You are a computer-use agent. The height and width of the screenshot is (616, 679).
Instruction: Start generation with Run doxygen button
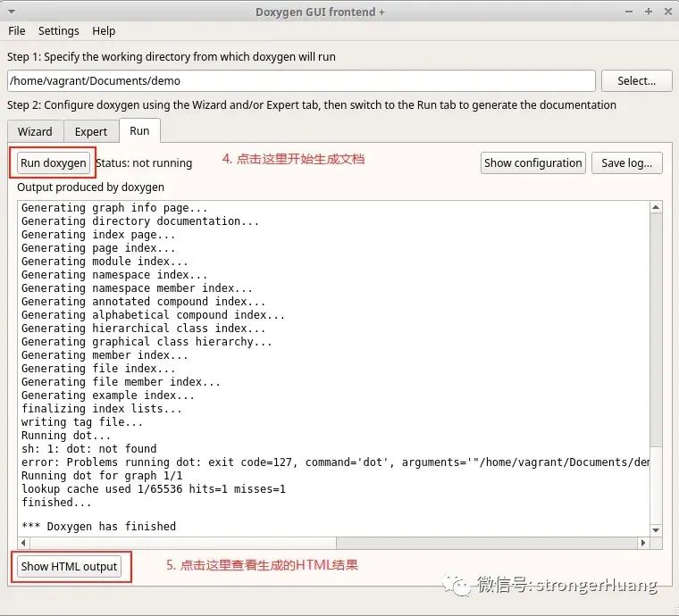tap(54, 163)
